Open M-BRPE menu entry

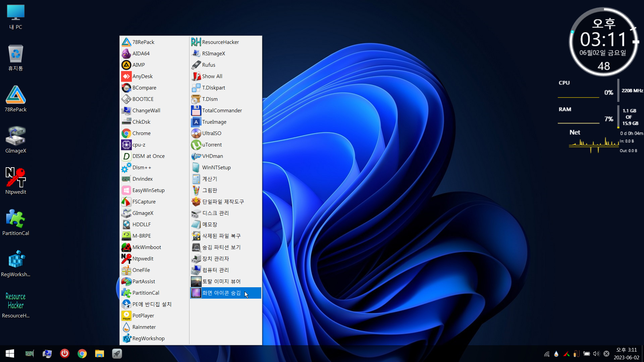[x=154, y=236]
